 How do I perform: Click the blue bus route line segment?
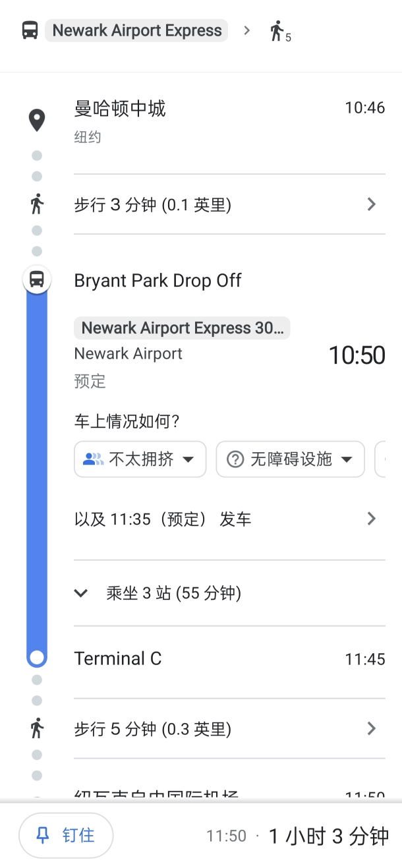tap(37, 461)
